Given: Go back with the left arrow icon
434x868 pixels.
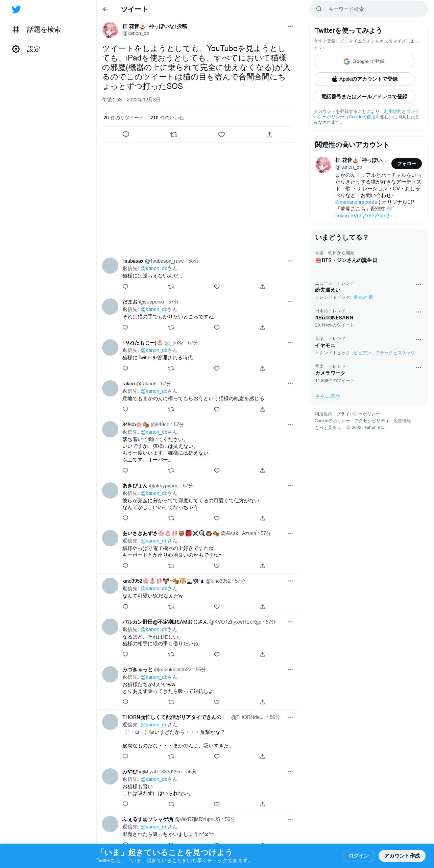Looking at the screenshot, I should tap(105, 9).
